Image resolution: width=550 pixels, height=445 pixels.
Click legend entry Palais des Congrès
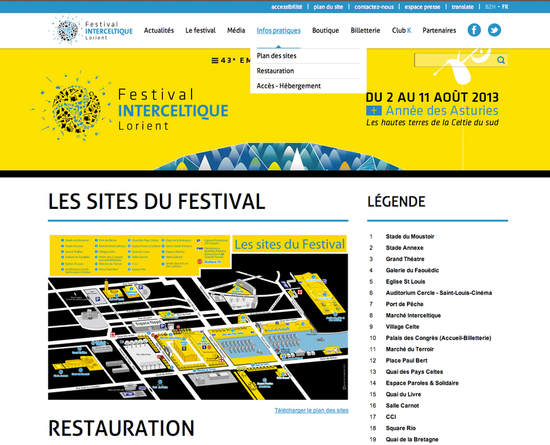tap(438, 338)
